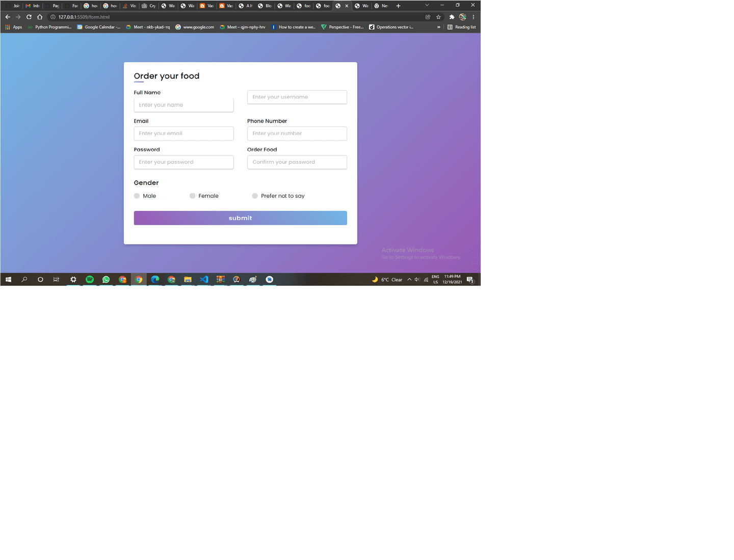Screen dimensions: 734x560
Task: Switch to the Cry tab
Action: (x=149, y=6)
